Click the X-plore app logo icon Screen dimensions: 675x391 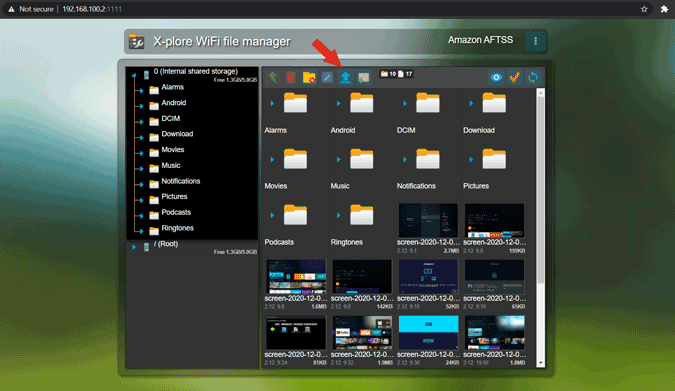click(136, 41)
